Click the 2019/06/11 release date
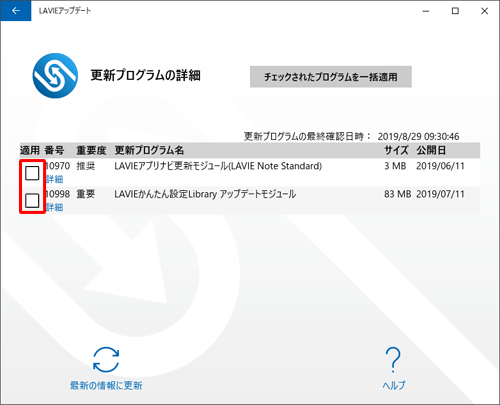Screen dimensions: 500x405 [x=440, y=166]
